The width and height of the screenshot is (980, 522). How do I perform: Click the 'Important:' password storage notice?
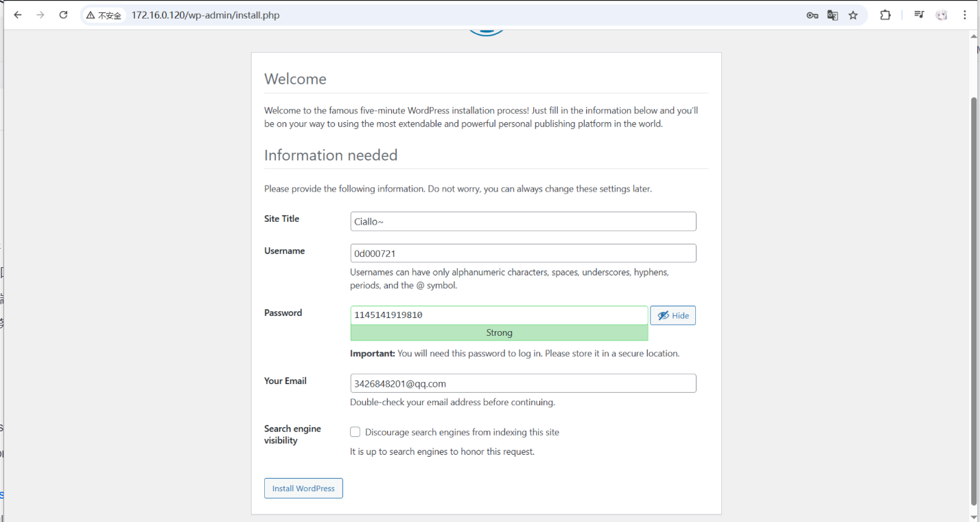[515, 354]
